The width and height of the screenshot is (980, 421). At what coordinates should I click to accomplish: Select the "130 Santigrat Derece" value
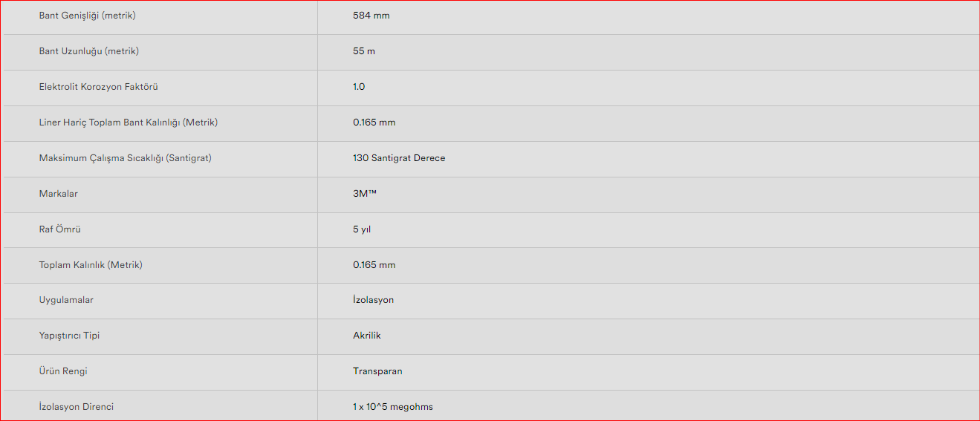pyautogui.click(x=399, y=158)
